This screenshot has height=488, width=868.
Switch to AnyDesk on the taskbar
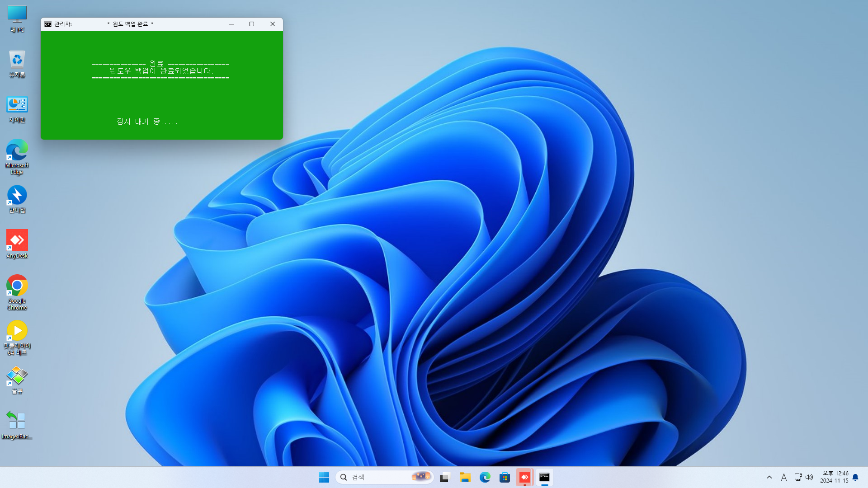click(524, 477)
